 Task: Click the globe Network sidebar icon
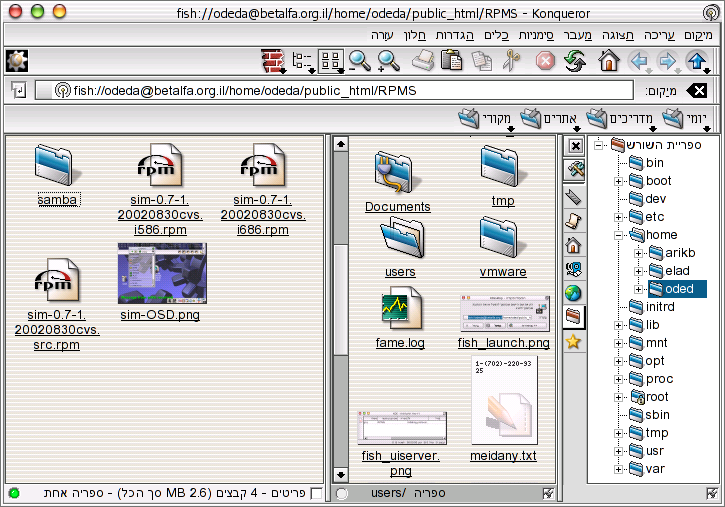click(573, 293)
